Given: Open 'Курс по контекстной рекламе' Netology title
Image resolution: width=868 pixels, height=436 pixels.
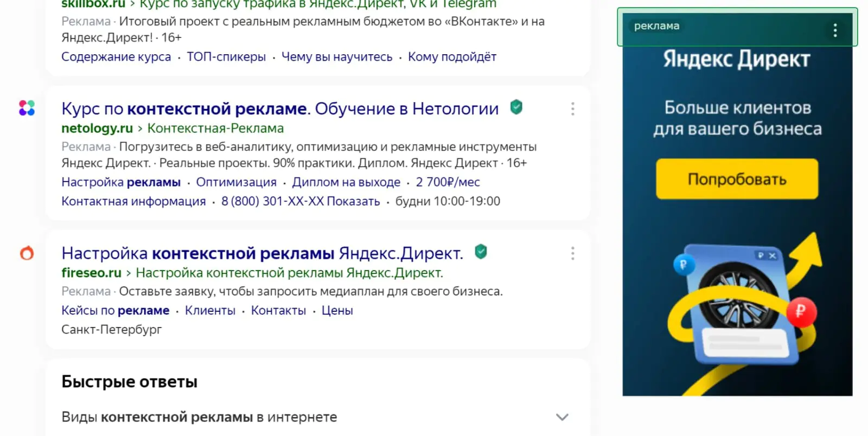Looking at the screenshot, I should pos(280,108).
